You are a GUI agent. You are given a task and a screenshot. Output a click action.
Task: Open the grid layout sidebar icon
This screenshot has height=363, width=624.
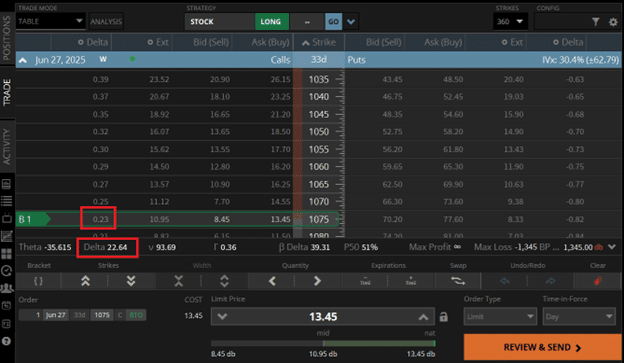click(6, 254)
